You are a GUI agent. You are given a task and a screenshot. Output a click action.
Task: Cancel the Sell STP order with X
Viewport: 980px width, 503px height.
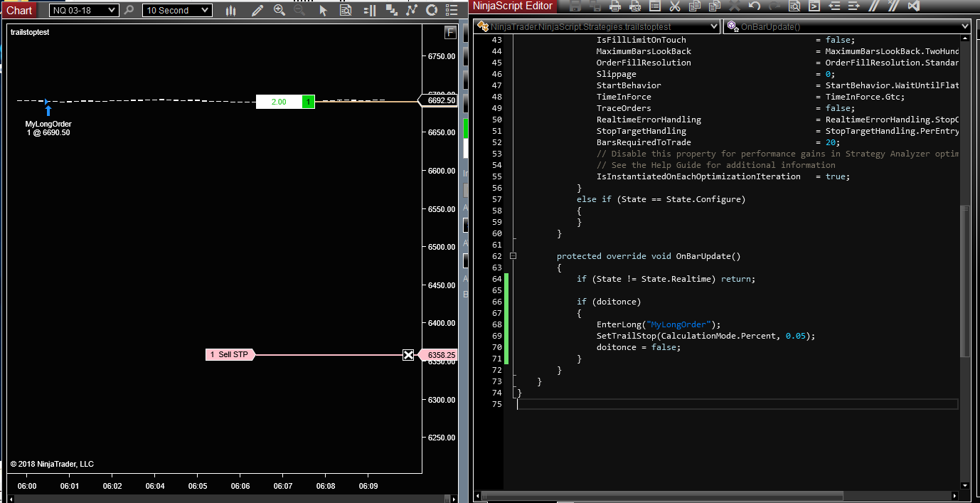coord(408,355)
